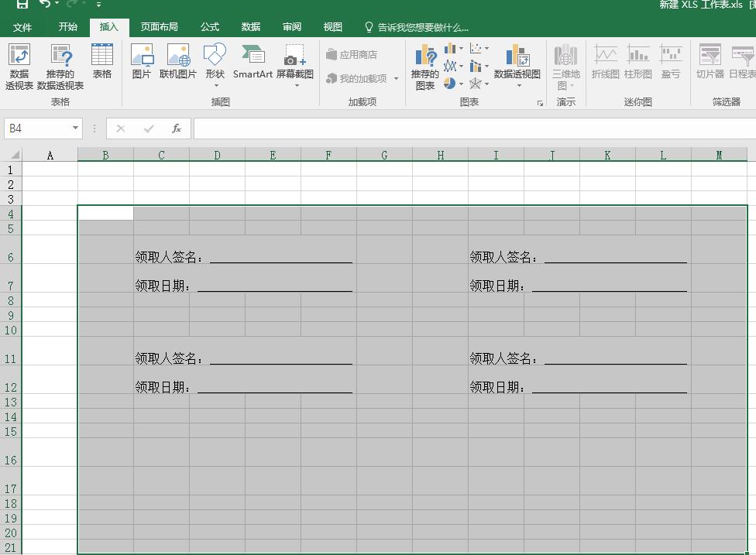
Task: Select column C header
Action: 160,155
